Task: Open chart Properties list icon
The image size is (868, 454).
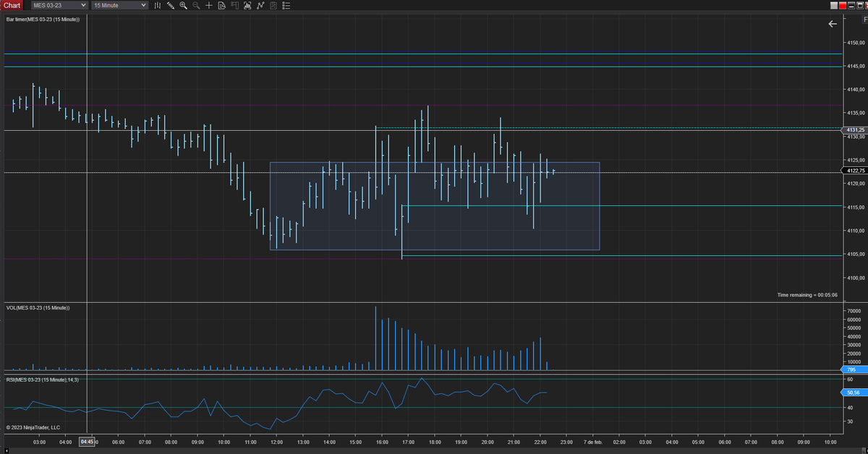Action: (x=286, y=5)
